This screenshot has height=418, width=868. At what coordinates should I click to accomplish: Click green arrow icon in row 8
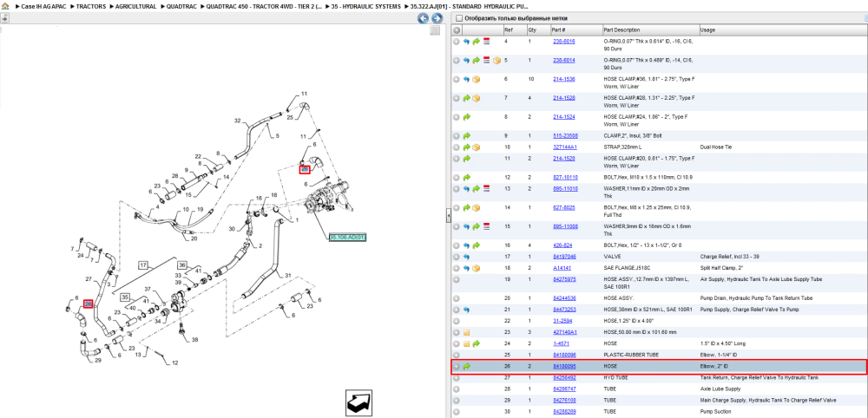click(467, 117)
